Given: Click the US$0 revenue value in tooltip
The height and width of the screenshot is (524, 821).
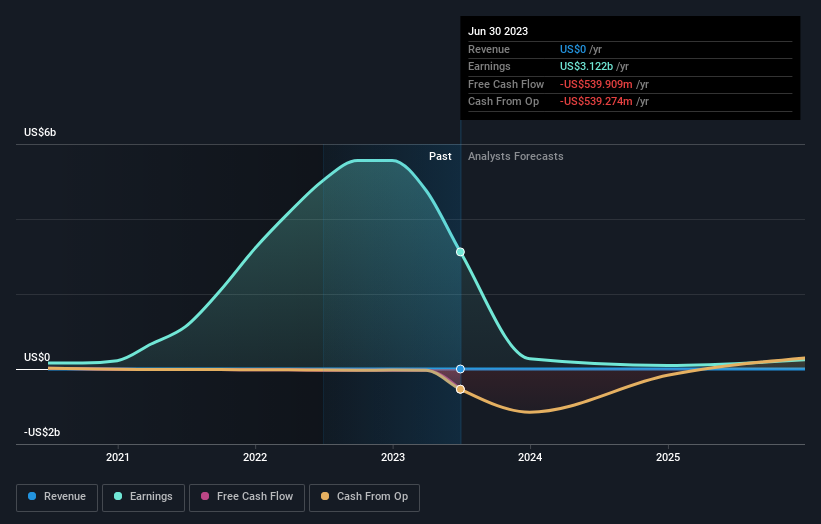Looking at the screenshot, I should tap(573, 49).
